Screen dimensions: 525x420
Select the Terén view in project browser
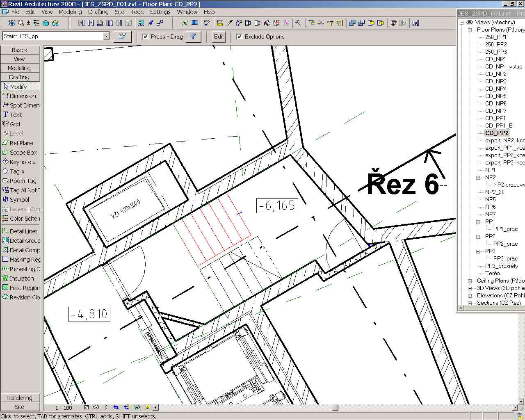click(x=492, y=273)
